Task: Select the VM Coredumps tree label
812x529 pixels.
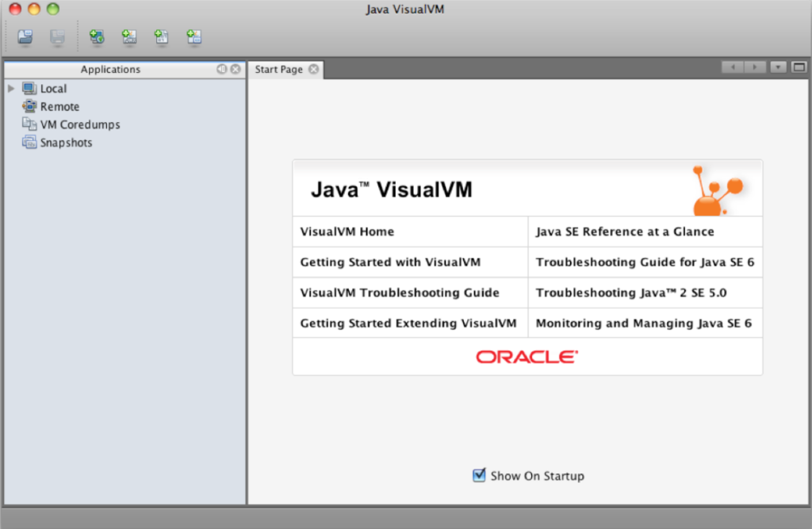Action: click(x=80, y=125)
